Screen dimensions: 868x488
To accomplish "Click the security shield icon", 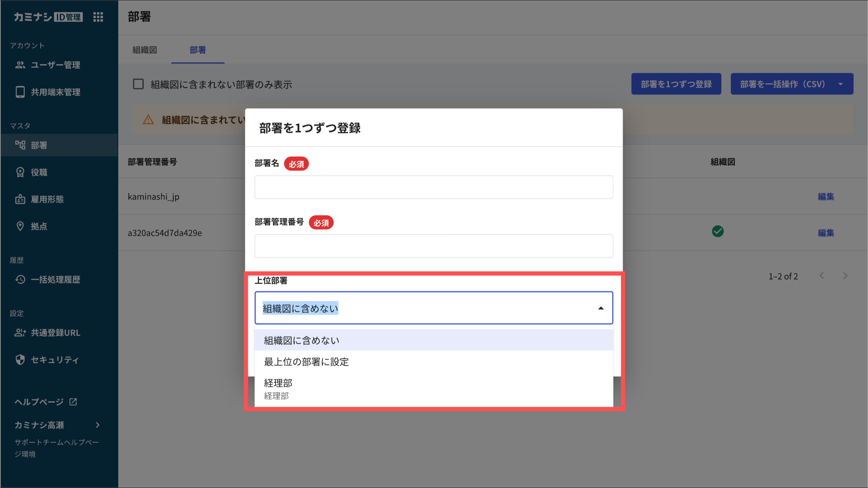I will pyautogui.click(x=20, y=360).
